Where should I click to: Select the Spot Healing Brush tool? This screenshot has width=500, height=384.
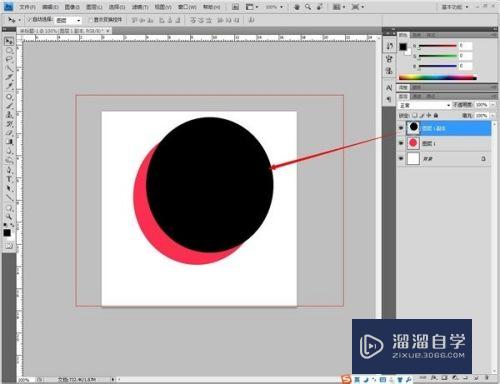tap(9, 97)
